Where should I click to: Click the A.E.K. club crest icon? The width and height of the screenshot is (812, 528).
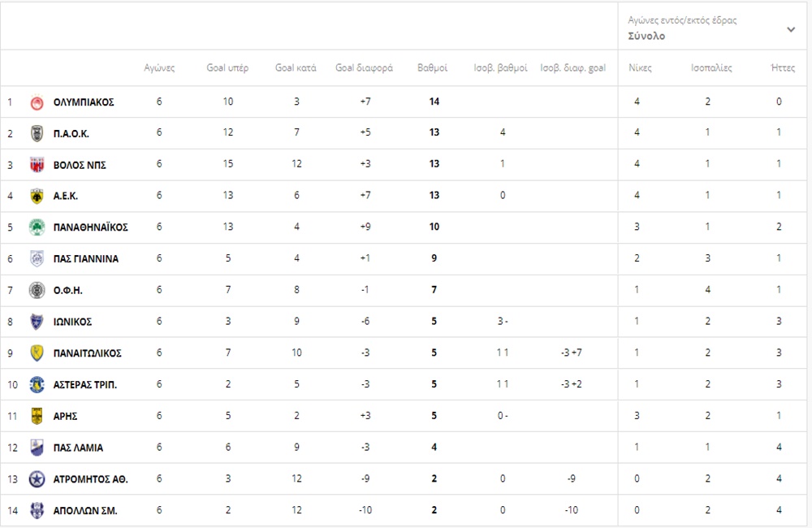[37, 197]
